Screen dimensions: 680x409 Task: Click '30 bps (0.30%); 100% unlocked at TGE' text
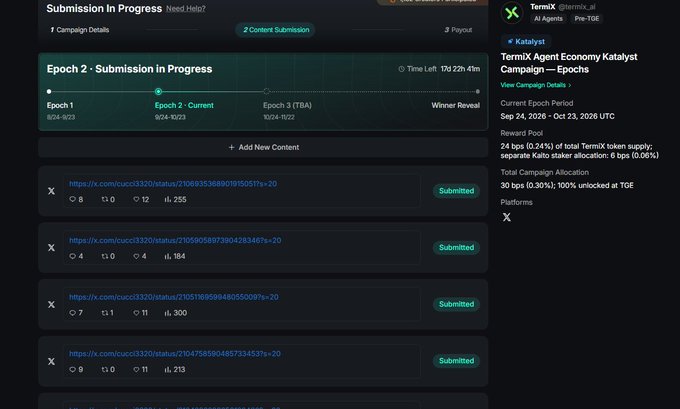(x=567, y=186)
